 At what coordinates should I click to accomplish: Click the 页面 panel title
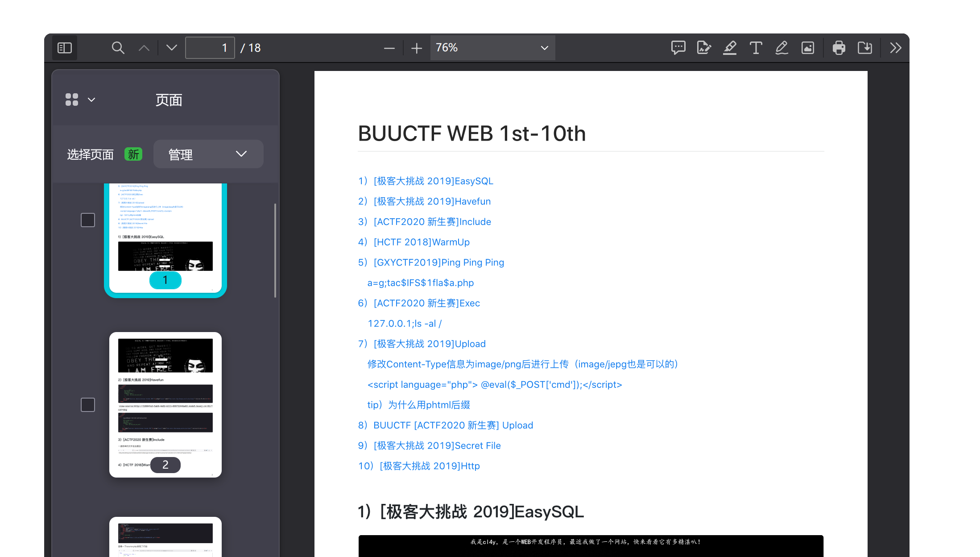169,100
